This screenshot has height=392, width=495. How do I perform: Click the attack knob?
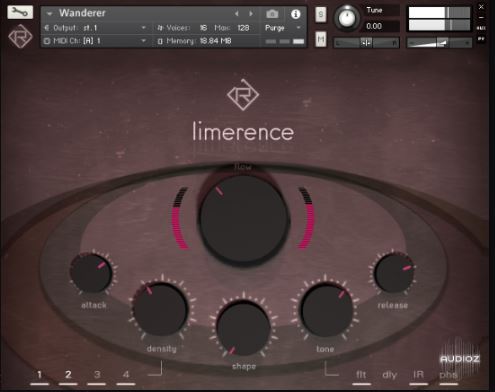[91, 273]
